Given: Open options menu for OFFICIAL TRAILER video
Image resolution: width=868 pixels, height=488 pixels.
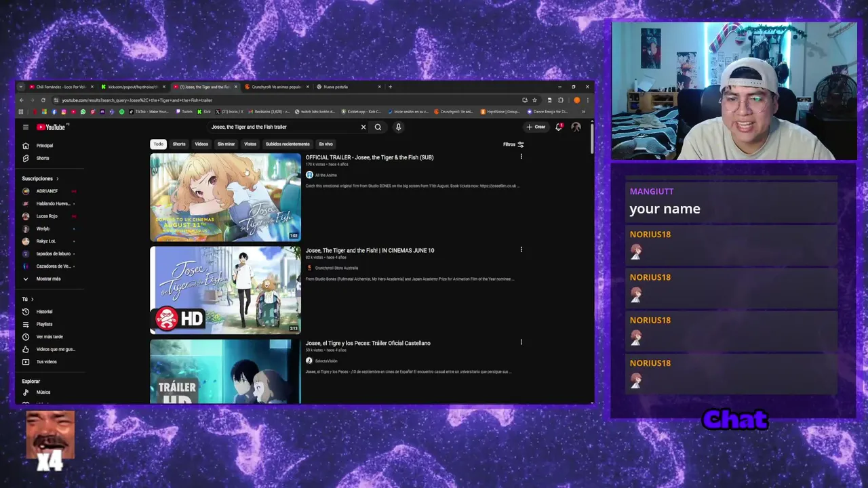Looking at the screenshot, I should 521,157.
